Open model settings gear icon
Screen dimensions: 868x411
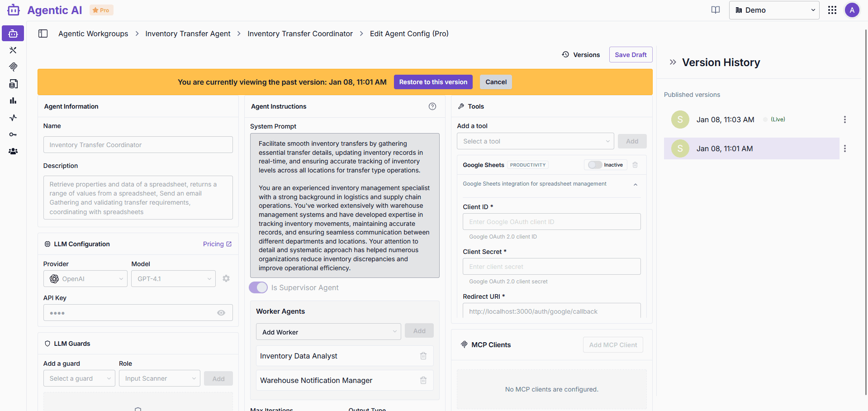click(226, 278)
